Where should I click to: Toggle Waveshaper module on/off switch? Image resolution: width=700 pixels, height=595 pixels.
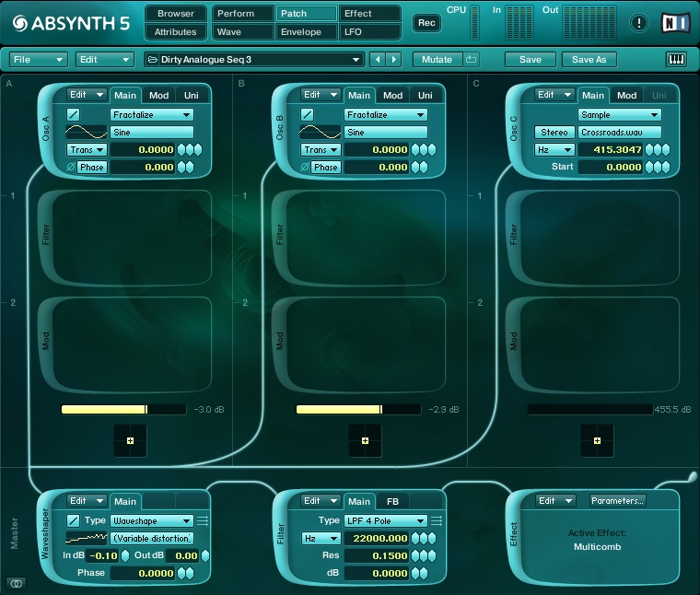[73, 520]
